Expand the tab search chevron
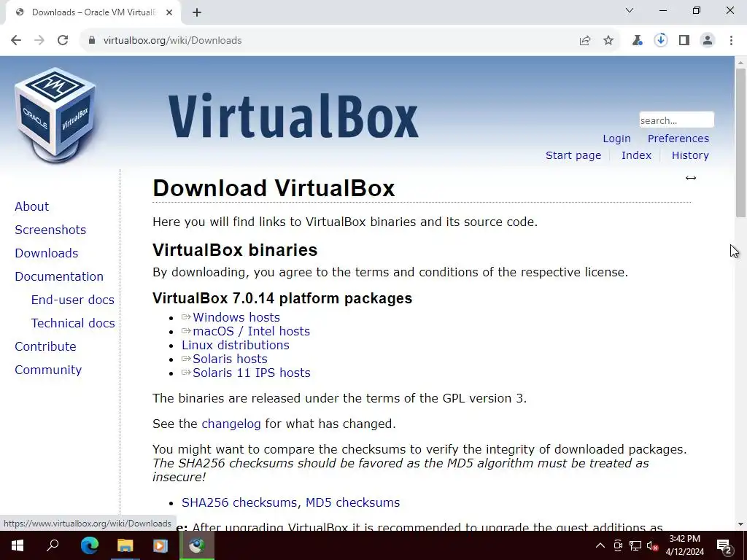The height and width of the screenshot is (560, 747). [630, 10]
